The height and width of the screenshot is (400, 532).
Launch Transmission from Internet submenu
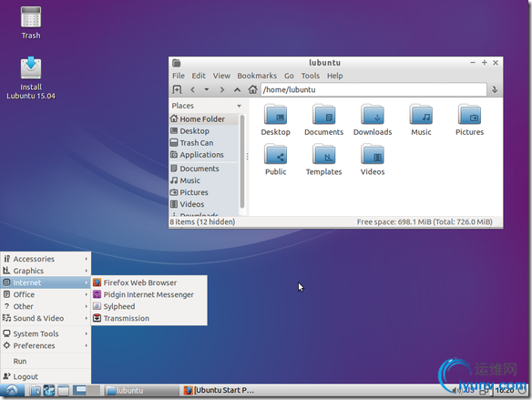(149, 318)
